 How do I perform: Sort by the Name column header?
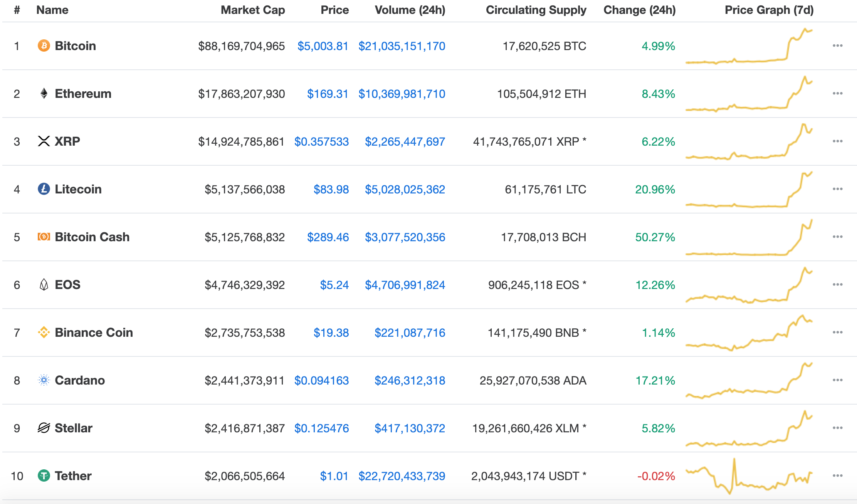point(52,10)
